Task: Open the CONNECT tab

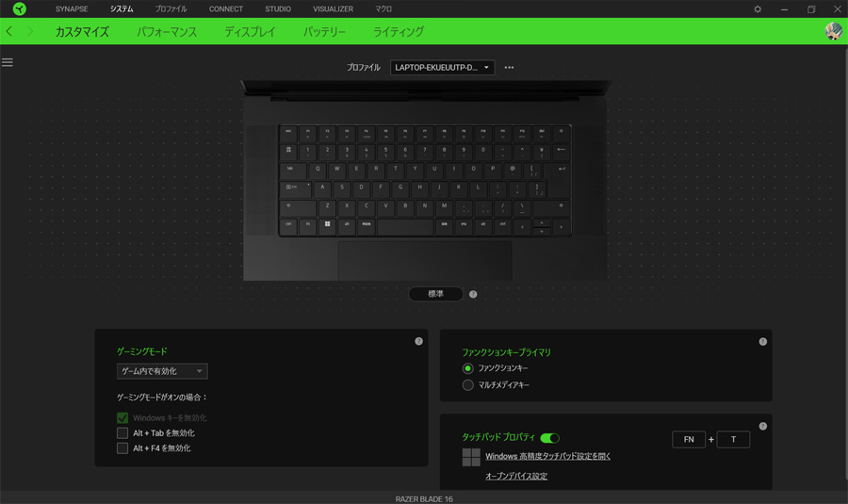Action: (226, 9)
